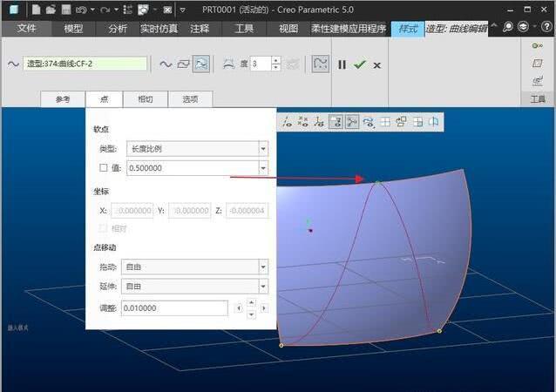Click the middle icon in the right tools panel

click(x=538, y=64)
